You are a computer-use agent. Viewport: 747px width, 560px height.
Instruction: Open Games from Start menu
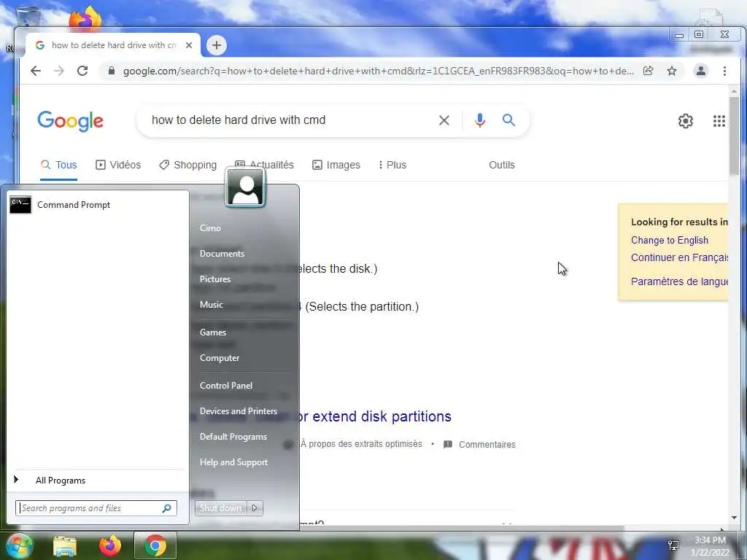tap(212, 332)
